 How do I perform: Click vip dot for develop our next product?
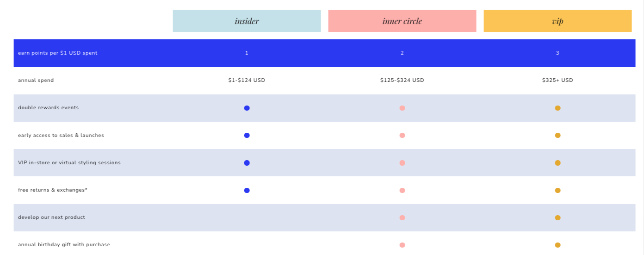point(557,218)
